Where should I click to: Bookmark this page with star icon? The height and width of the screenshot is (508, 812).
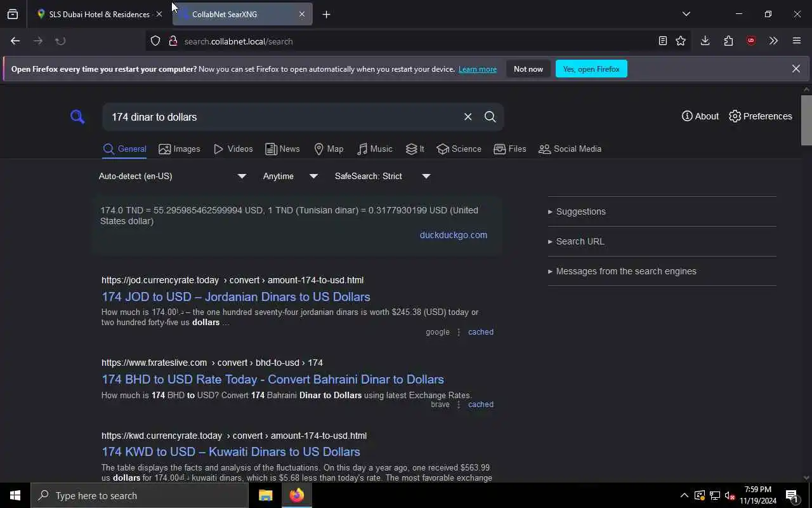[x=681, y=41]
